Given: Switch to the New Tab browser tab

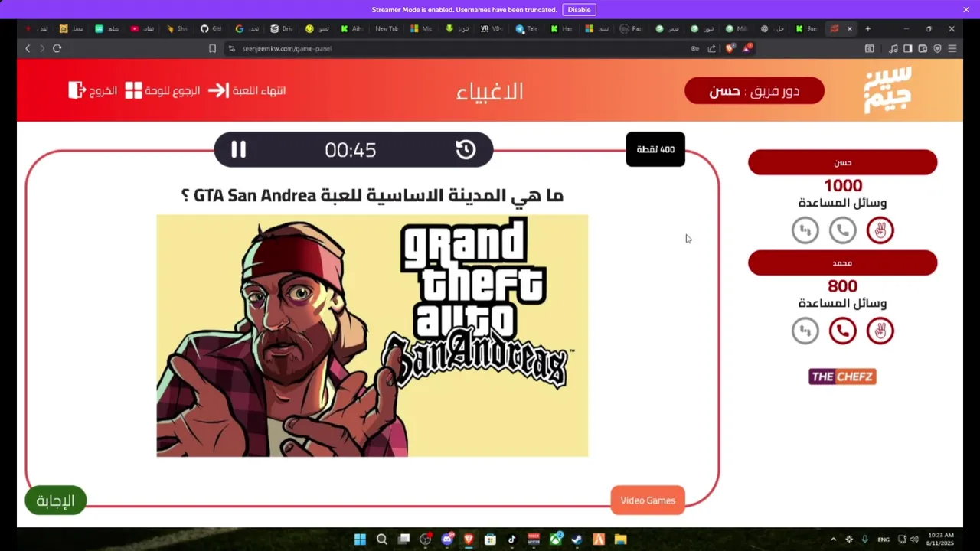Looking at the screenshot, I should pyautogui.click(x=386, y=28).
